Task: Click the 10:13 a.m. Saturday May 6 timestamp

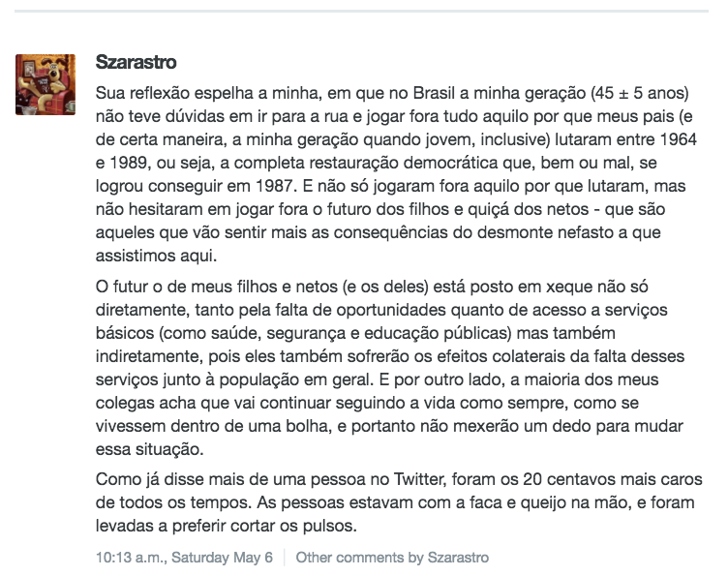Action: tap(186, 558)
